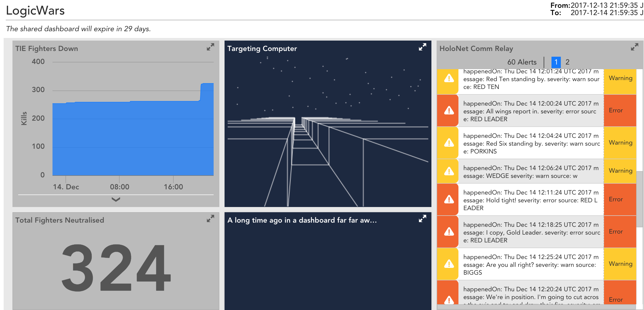
Task: Click the 400 y-axis label
Action: coord(38,62)
